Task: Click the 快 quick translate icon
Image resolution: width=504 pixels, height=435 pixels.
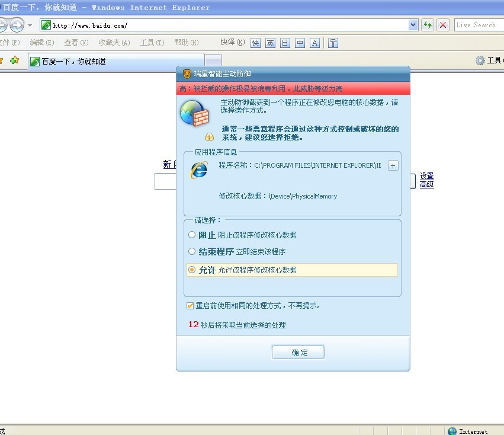Action: [x=255, y=43]
